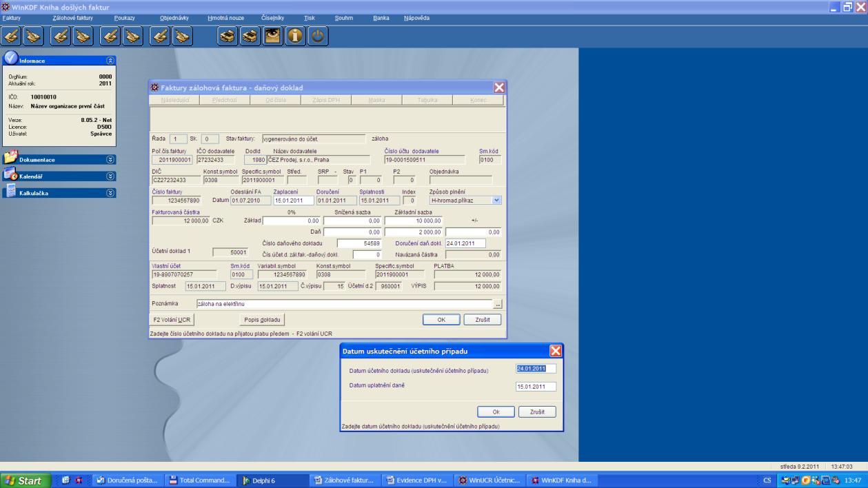Click right-facing pen icon below Poukazy menu
Image resolution: width=868 pixels, height=488 pixels.
(x=132, y=37)
